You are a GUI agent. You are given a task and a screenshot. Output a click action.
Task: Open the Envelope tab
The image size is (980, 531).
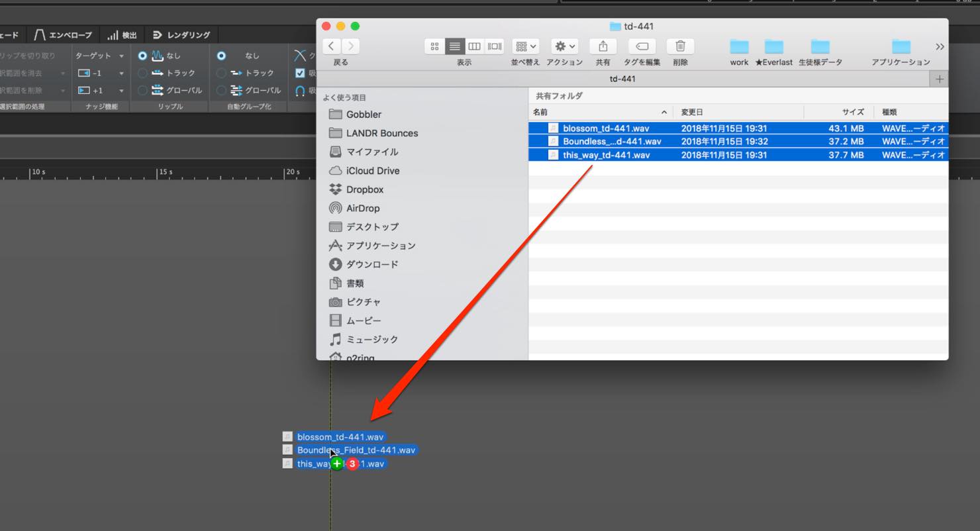(63, 35)
